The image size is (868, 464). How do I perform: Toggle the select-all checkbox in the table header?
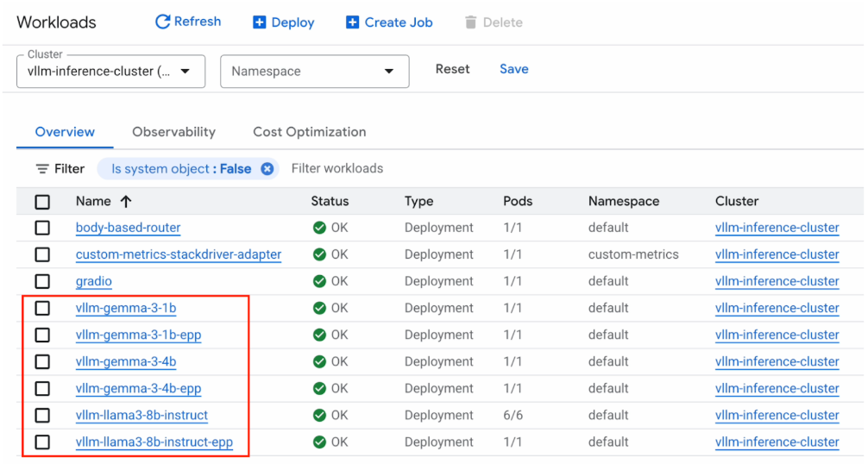[42, 202]
